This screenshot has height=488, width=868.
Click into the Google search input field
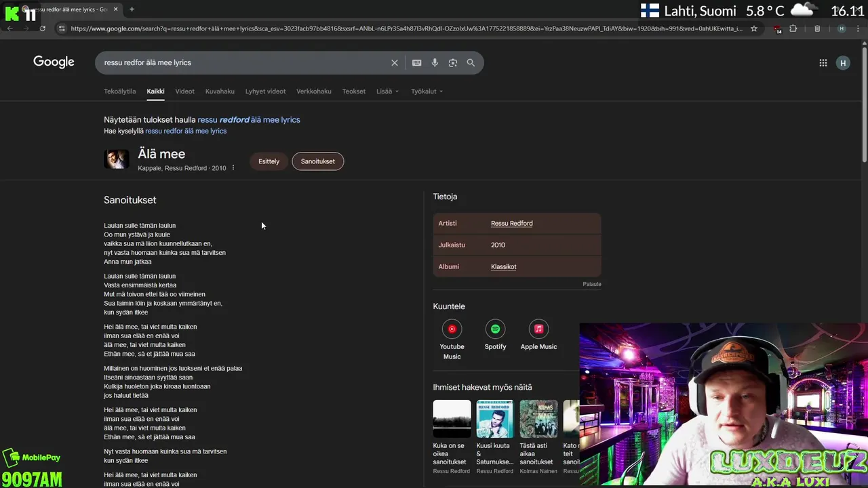pyautogui.click(x=244, y=62)
